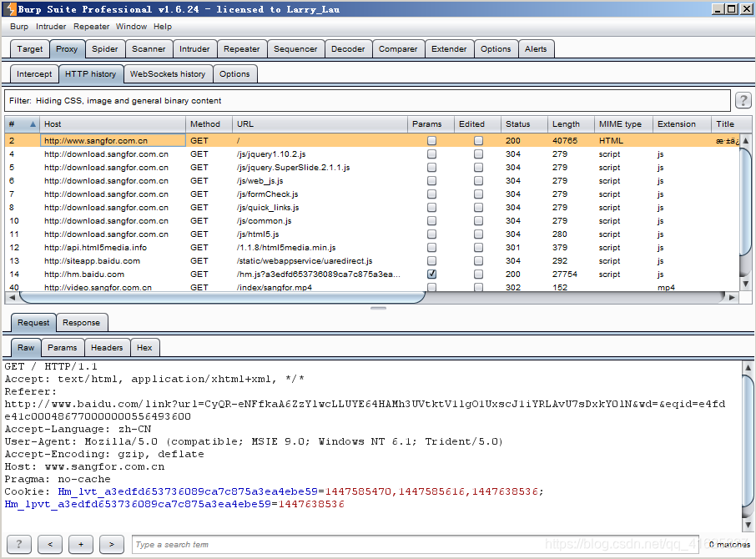The width and height of the screenshot is (756, 559).
Task: Click the Burp Suite title bar logo
Action: pyautogui.click(x=11, y=8)
